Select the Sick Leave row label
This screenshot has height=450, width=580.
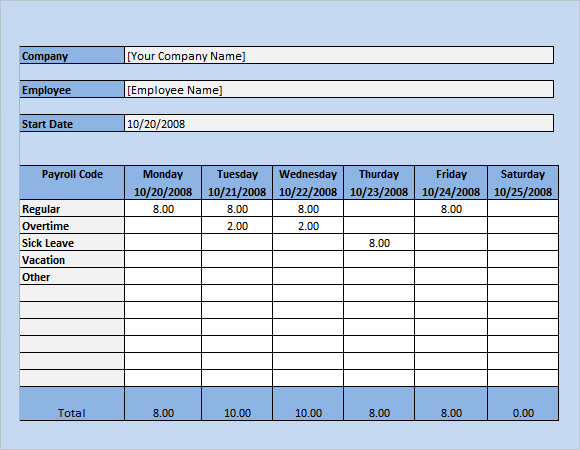[x=72, y=243]
